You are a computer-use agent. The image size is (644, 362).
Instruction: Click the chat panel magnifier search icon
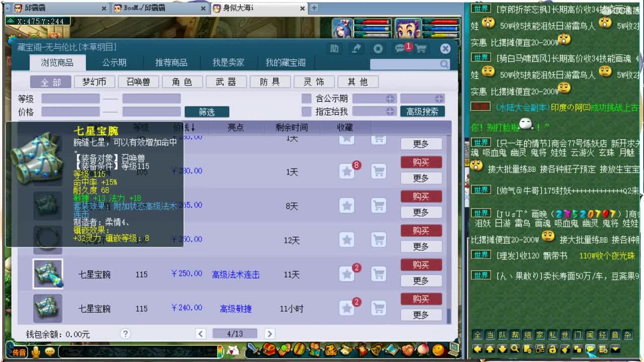[x=515, y=348]
